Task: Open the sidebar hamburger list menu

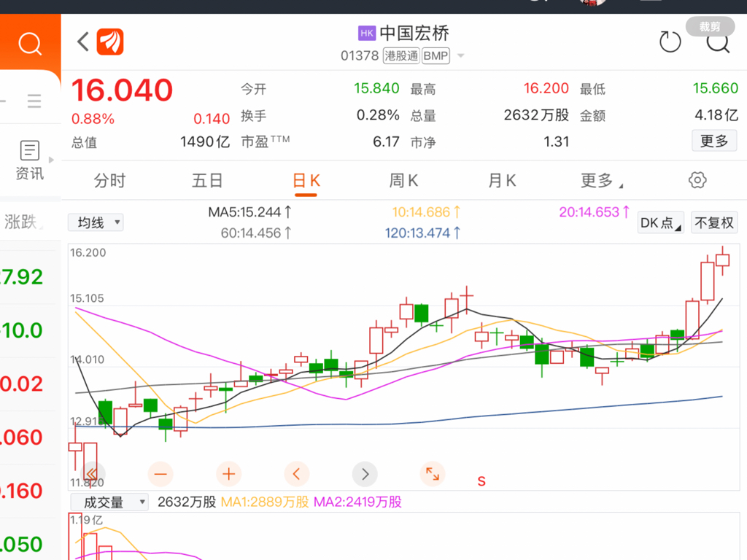Action: 34,101
